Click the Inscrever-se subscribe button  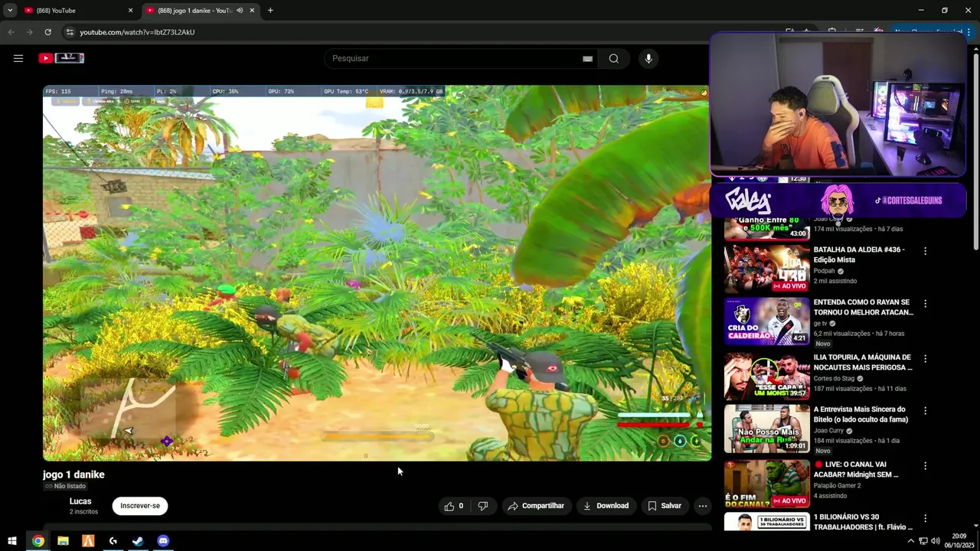(140, 506)
